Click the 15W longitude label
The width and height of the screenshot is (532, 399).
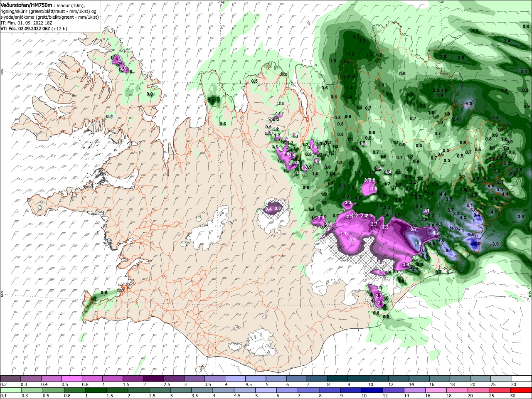coord(440,2)
